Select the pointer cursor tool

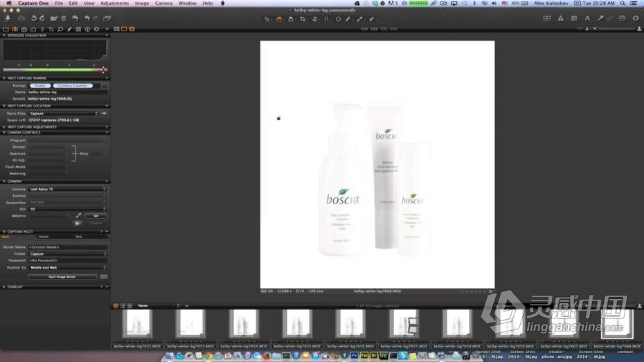click(267, 19)
